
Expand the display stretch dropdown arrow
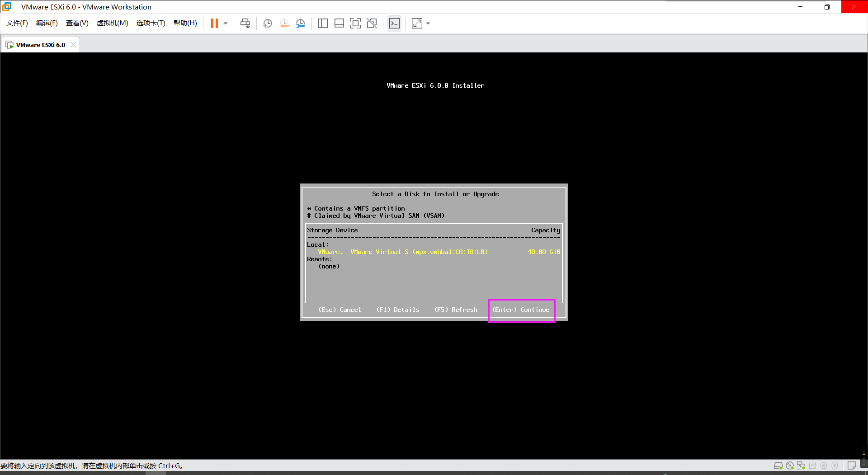tap(428, 24)
